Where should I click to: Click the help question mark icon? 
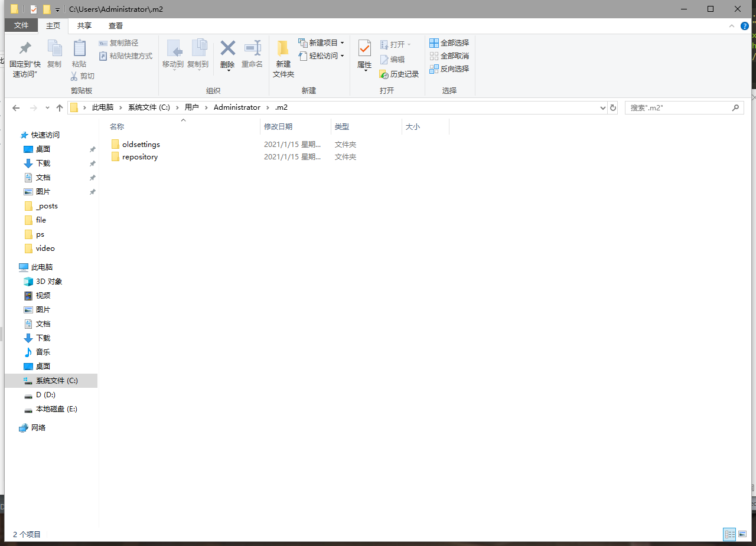click(x=745, y=26)
